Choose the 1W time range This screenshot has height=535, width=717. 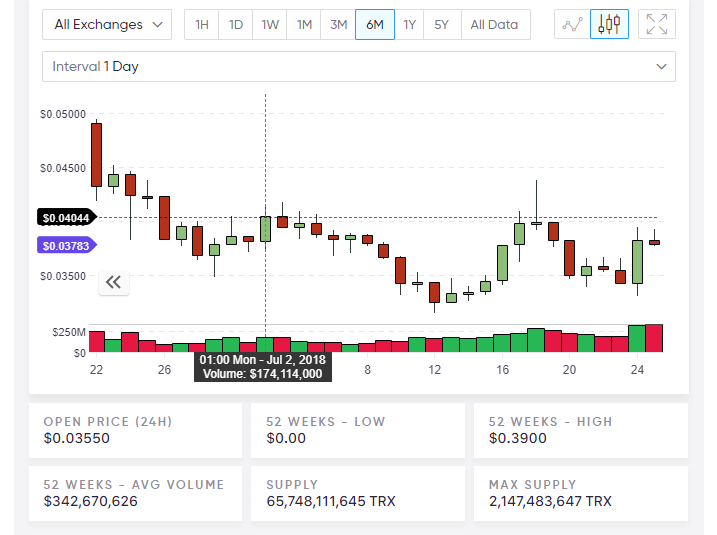point(270,25)
